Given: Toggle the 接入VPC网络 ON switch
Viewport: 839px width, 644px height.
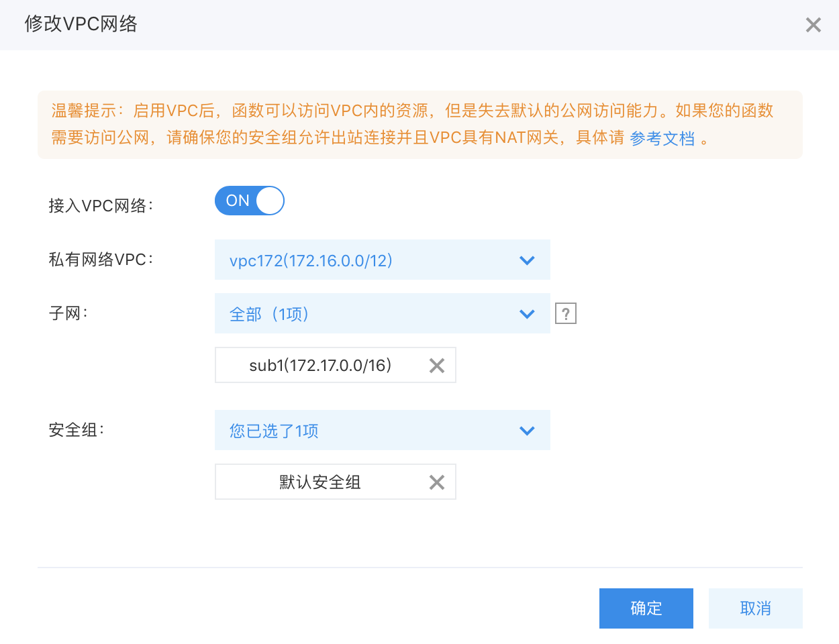Looking at the screenshot, I should click(250, 201).
